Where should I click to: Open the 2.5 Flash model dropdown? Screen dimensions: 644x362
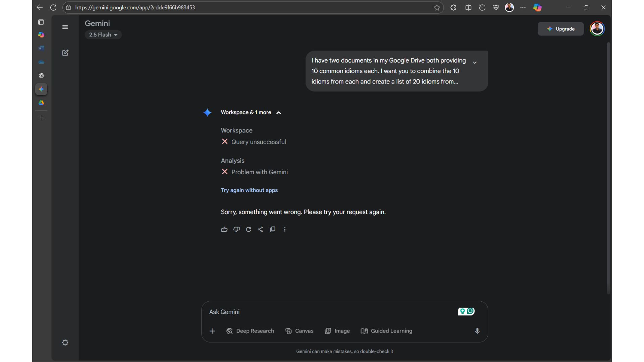click(103, 35)
